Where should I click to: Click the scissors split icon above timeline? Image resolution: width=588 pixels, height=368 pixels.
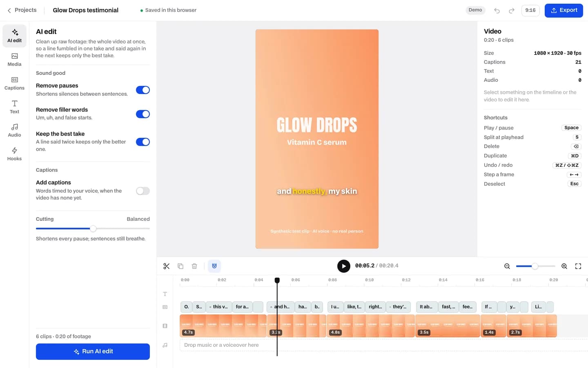[x=166, y=266]
